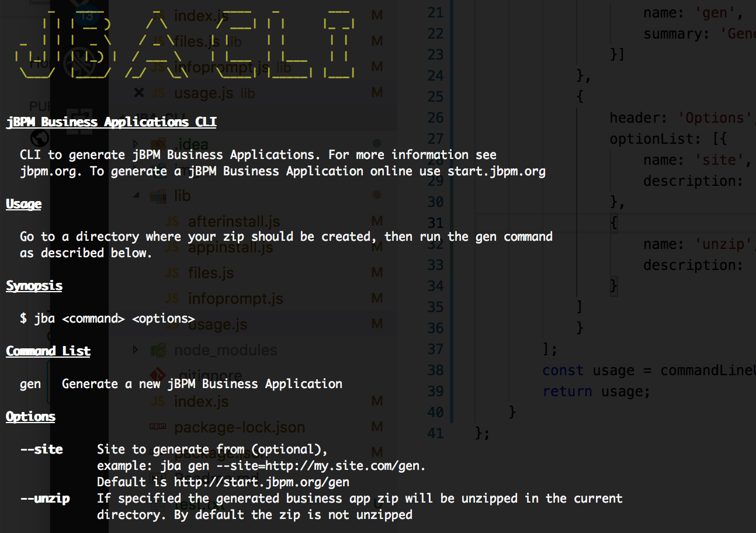
Task: Click 'http://start.jbpm.org/gen' default URL in terminal
Action: [x=262, y=482]
